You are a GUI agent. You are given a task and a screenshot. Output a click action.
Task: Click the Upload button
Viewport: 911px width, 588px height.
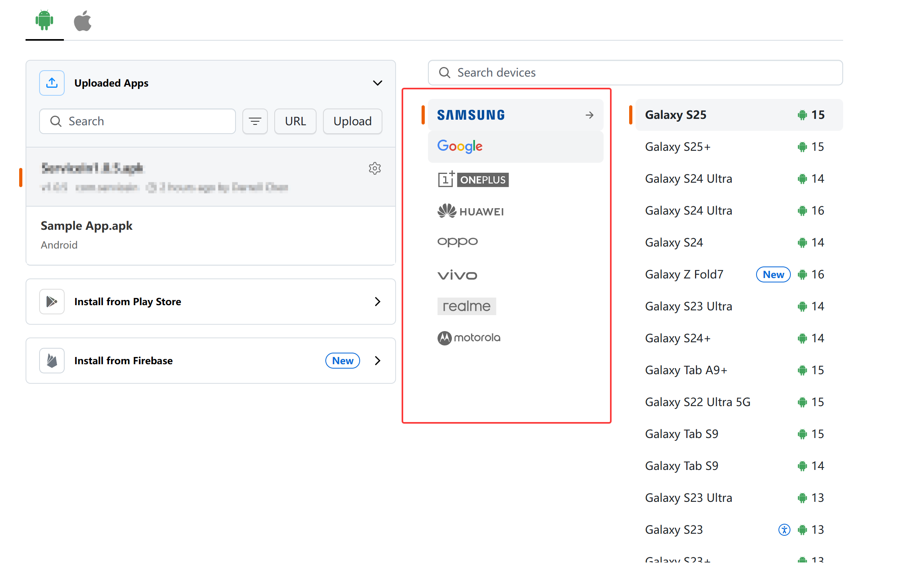(352, 121)
